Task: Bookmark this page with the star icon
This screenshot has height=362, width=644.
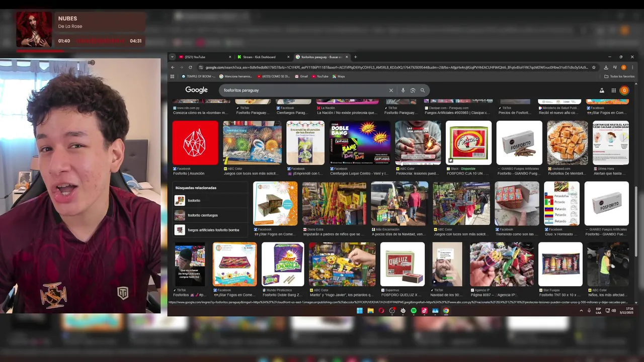Action: pyautogui.click(x=594, y=67)
